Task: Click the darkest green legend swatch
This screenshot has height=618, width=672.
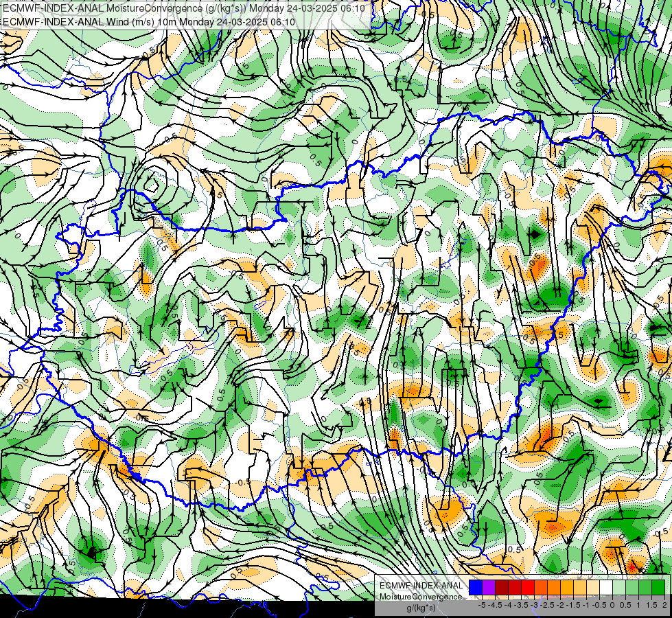Action: [x=658, y=588]
